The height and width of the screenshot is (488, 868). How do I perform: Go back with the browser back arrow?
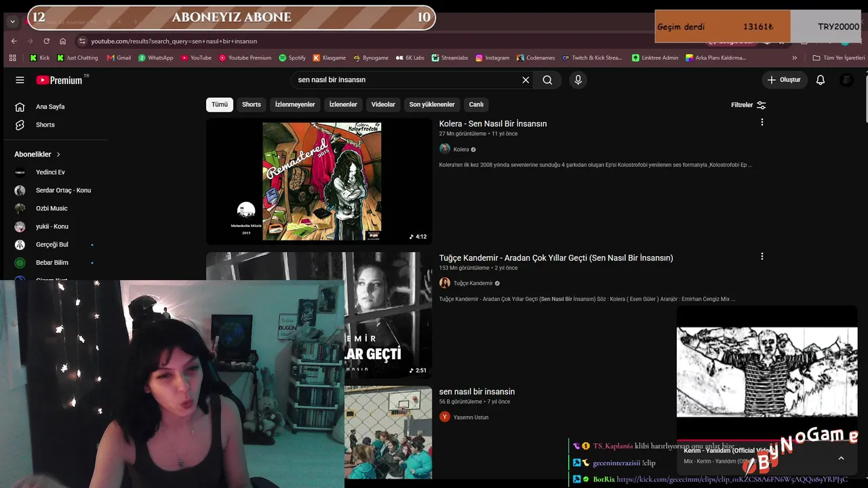pos(14,41)
